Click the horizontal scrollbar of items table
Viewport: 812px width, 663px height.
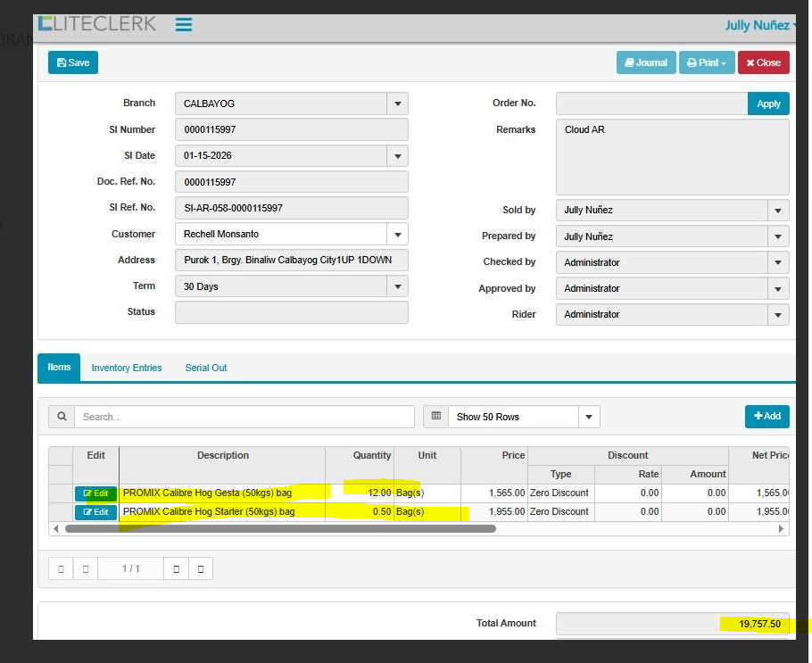click(279, 529)
